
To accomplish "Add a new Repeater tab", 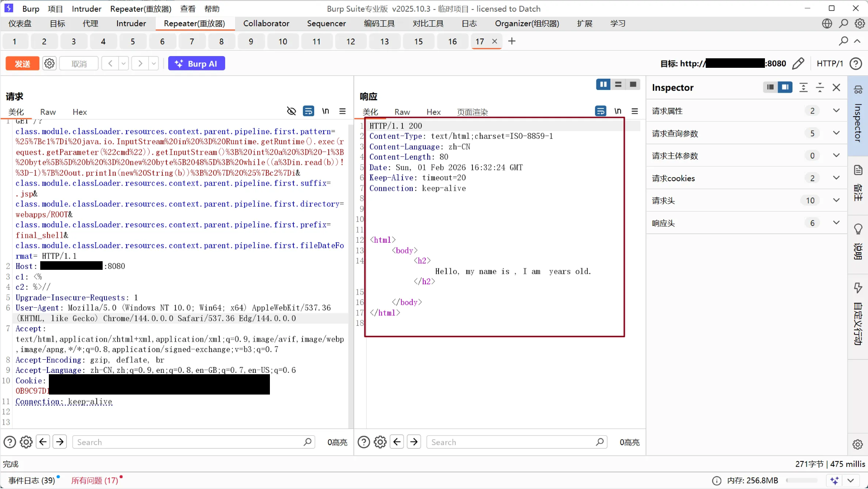I will pos(512,41).
